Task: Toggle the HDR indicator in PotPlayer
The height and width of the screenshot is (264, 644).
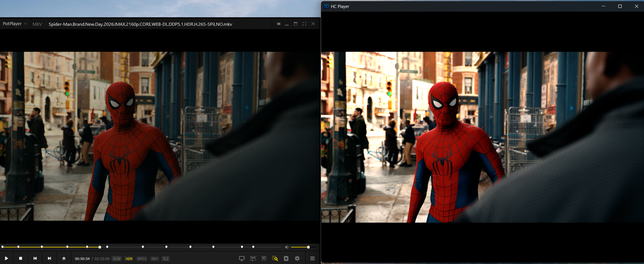Action: point(129,258)
